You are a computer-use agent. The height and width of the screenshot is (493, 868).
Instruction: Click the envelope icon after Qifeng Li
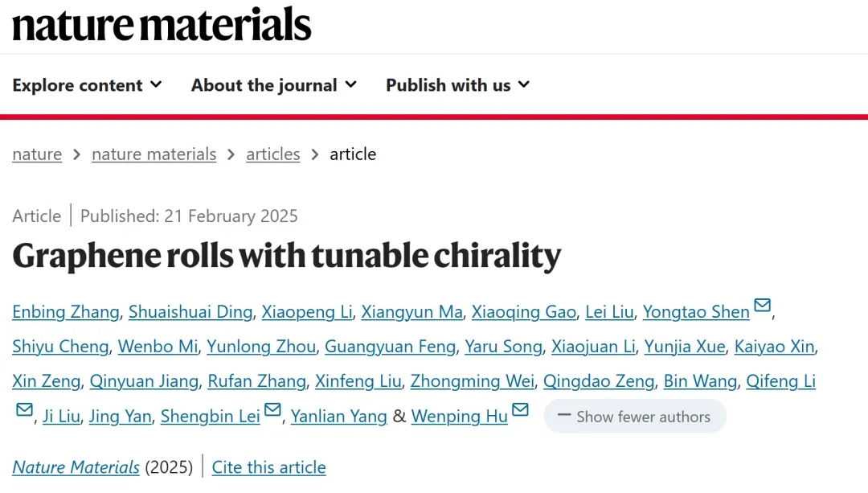click(24, 410)
